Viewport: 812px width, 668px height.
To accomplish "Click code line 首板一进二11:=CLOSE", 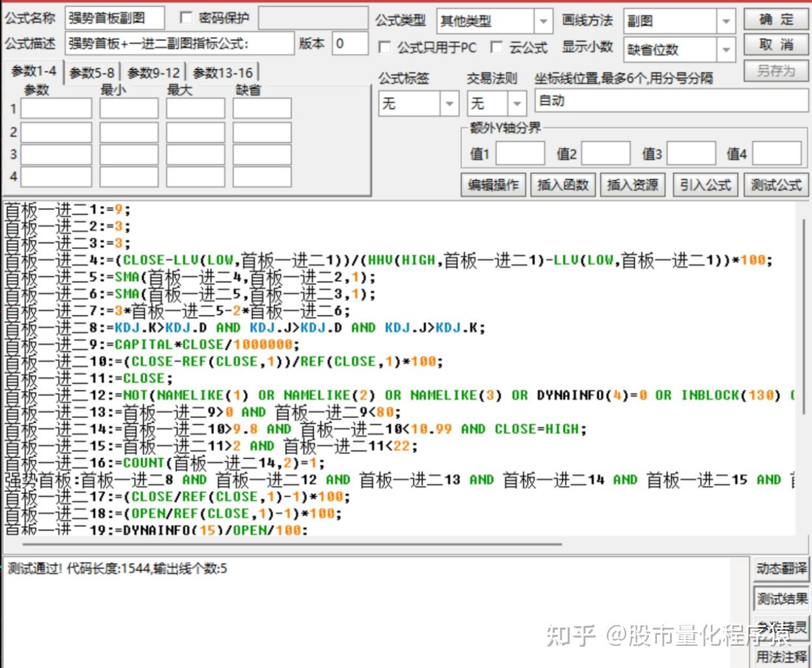I will 89,379.
